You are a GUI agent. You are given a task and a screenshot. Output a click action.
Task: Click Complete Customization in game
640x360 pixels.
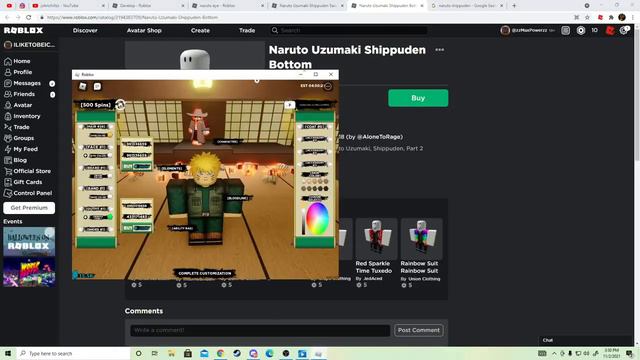coord(205,273)
